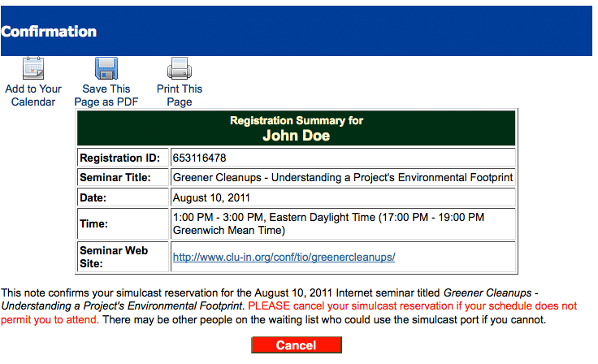This screenshot has width=598, height=364.
Task: Click the 'Registration Summary for' heading text
Action: (x=297, y=120)
